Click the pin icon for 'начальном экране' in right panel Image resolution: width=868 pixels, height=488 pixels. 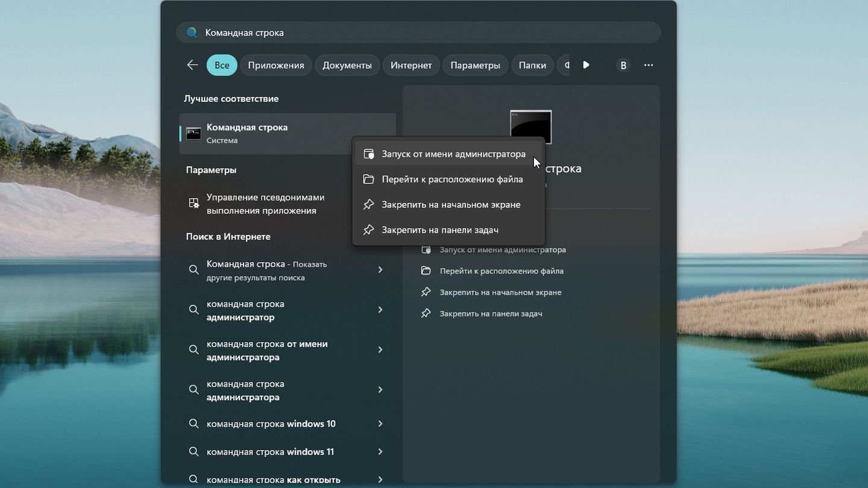click(426, 292)
